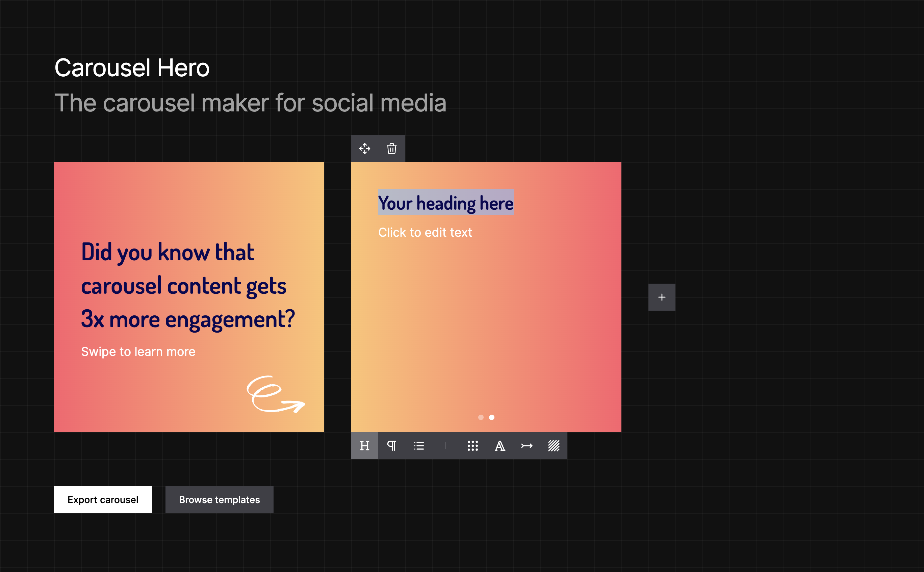The height and width of the screenshot is (572, 924).
Task: Click the second pagination dot on second slide
Action: [x=491, y=417]
